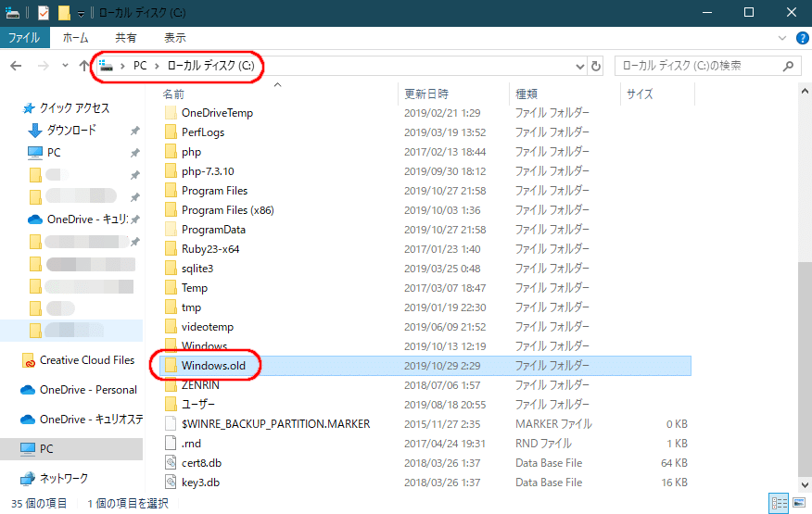The image size is (812, 514).
Task: Open Creative Cloud Files in navigation pane
Action: (x=86, y=360)
